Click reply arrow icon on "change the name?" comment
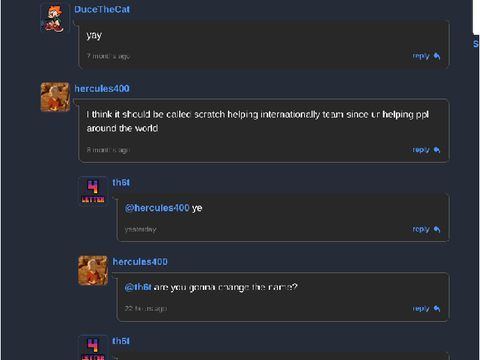Image resolution: width=480 pixels, height=360 pixels. [437, 309]
